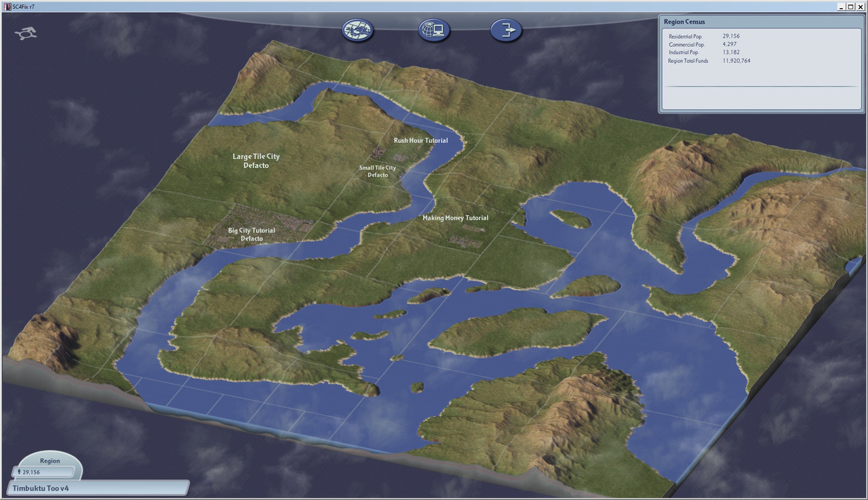868x500 pixels.
Task: Select the Making Money Tutorial city label
Action: click(x=455, y=218)
